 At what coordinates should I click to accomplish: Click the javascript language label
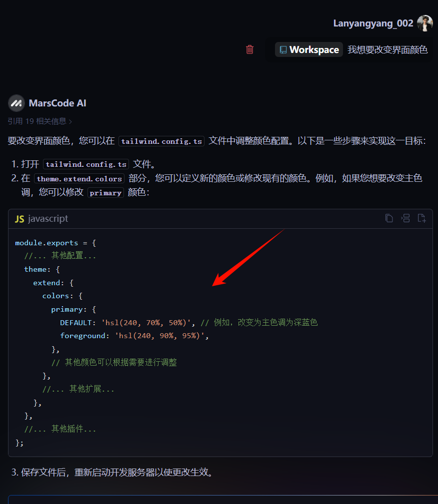[x=48, y=219]
